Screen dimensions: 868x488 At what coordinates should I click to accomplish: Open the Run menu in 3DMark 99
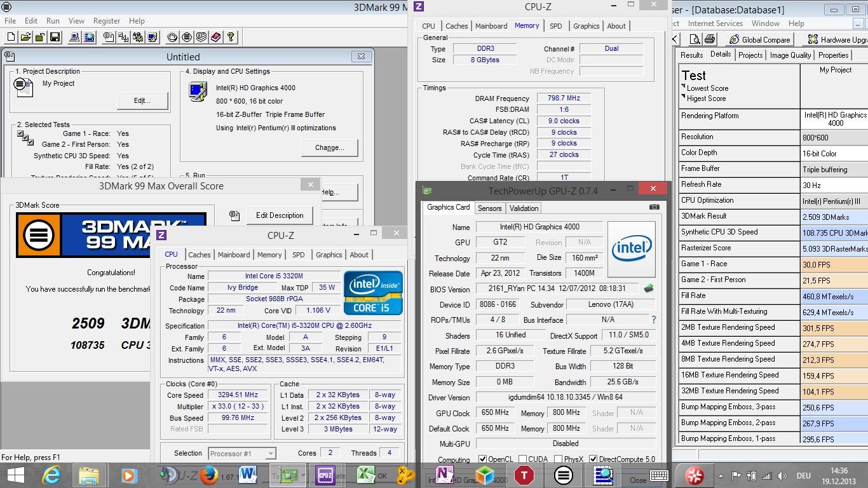tap(53, 20)
